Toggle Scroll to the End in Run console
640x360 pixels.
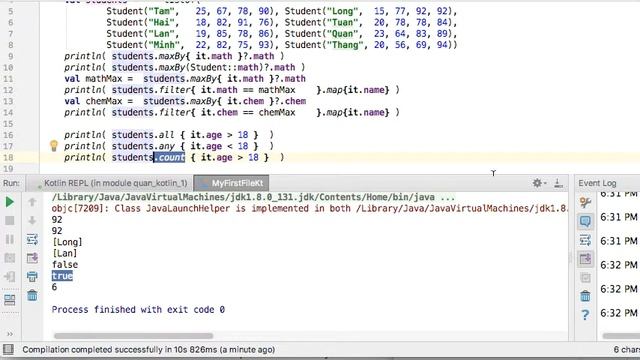pos(32,258)
